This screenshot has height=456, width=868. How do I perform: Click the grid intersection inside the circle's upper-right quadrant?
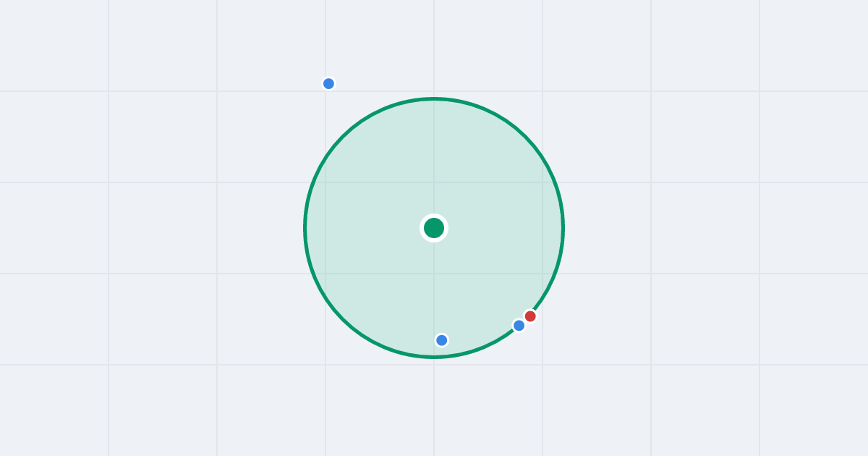pos(542,182)
